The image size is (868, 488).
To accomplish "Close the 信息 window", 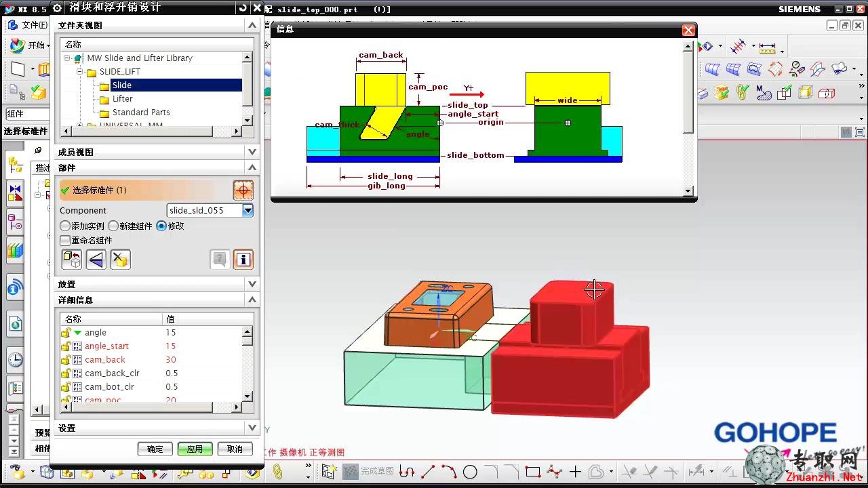I will [x=688, y=30].
